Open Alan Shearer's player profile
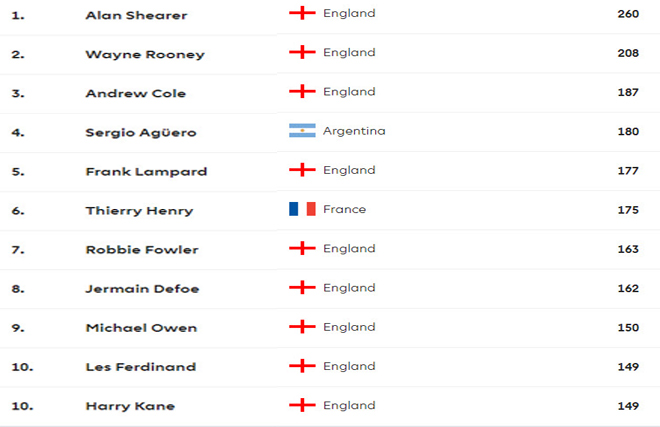Image resolution: width=660 pixels, height=427 pixels. click(136, 16)
